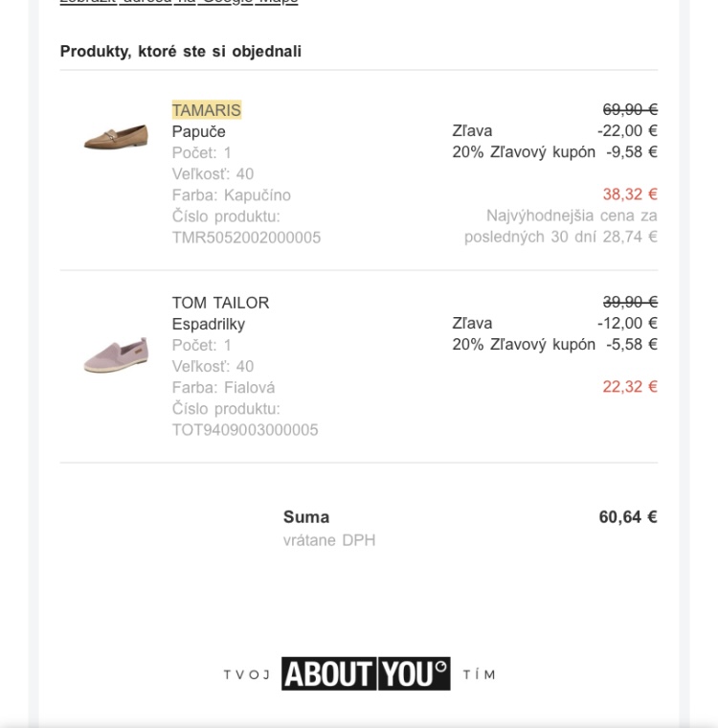Click the 60,64 € total amount
Screen dimensions: 718x728
(628, 517)
